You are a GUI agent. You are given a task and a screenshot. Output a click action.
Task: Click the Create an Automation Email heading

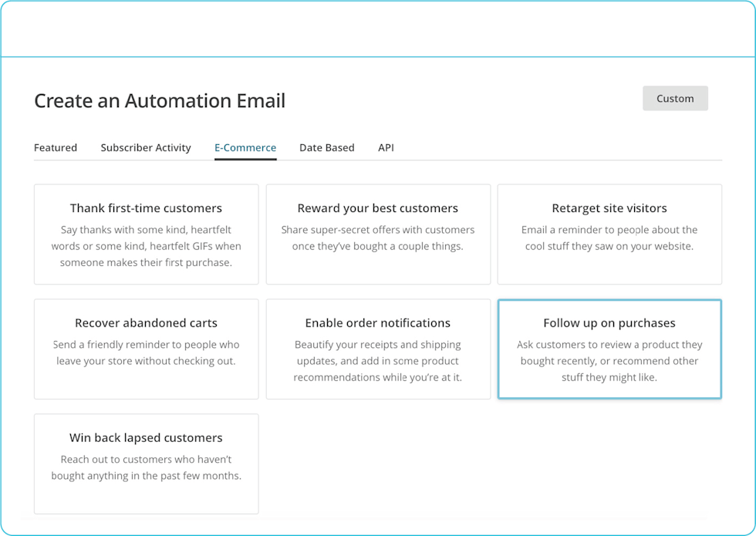(160, 101)
